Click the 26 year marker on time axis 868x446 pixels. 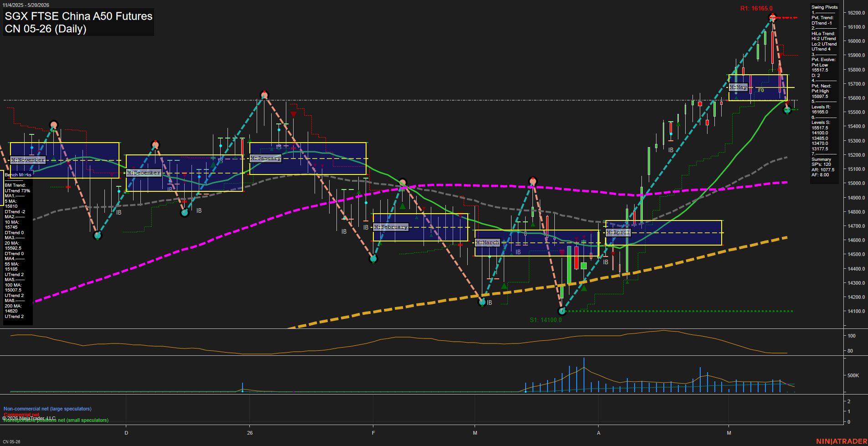coord(250,433)
